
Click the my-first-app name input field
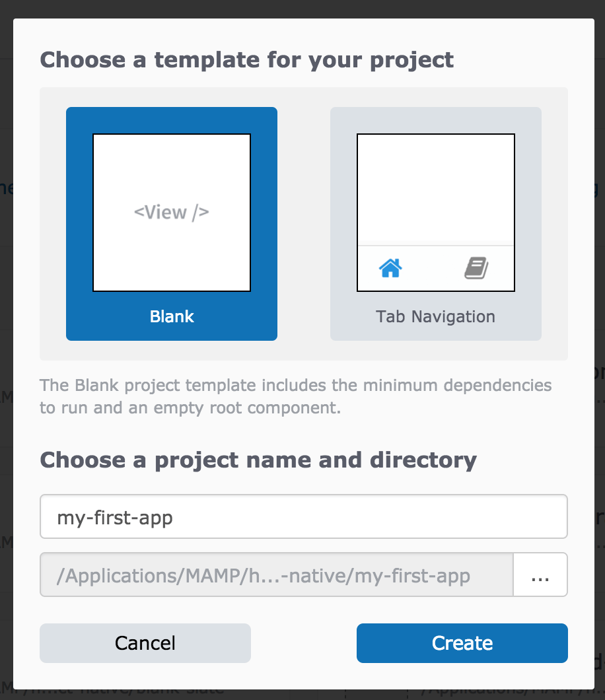304,516
